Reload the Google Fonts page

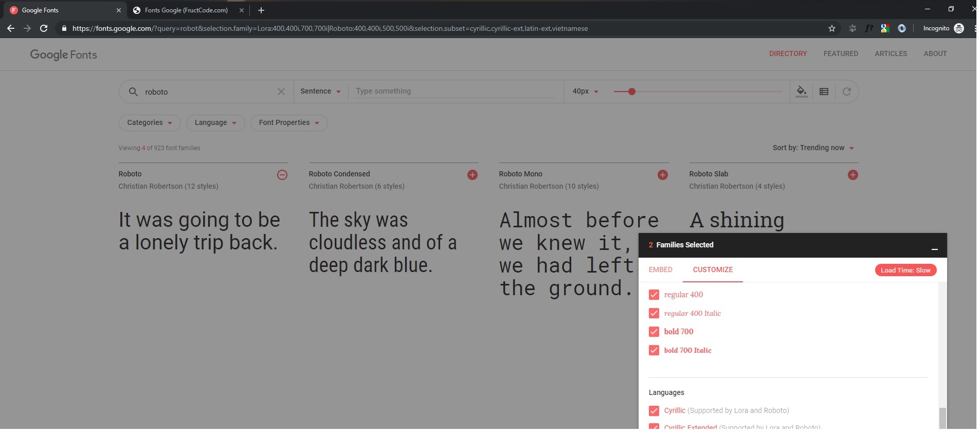pyautogui.click(x=44, y=28)
